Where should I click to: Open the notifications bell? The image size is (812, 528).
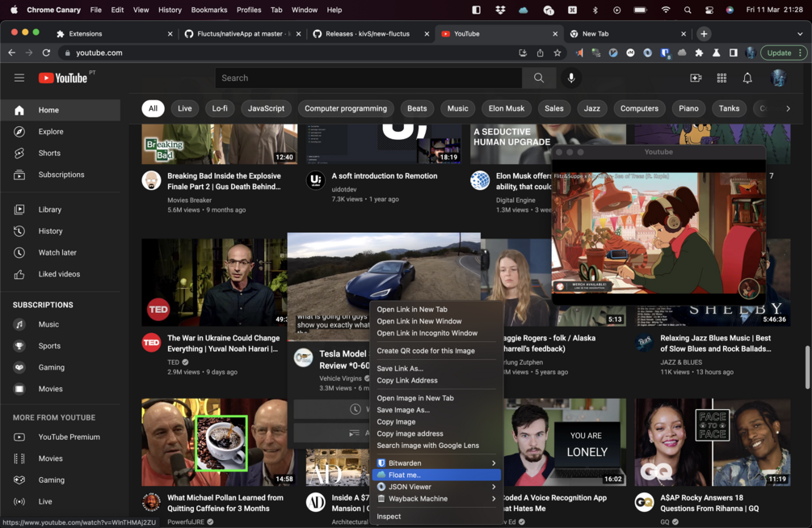pos(747,78)
